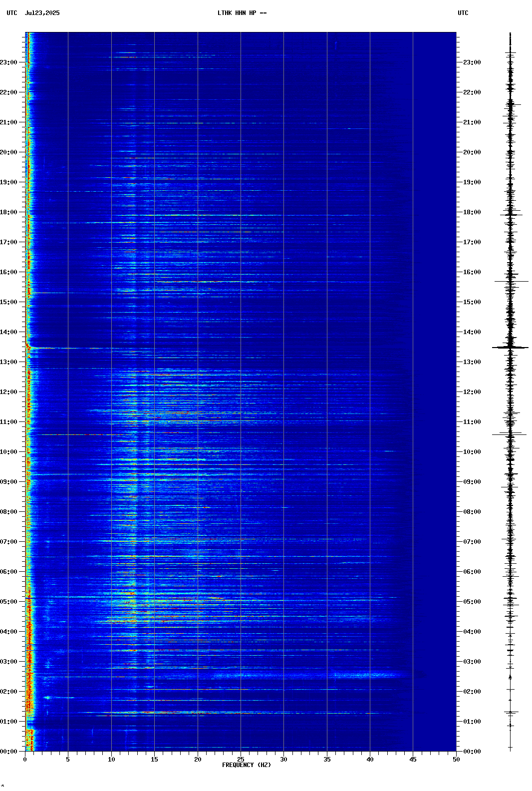Image resolution: width=532 pixels, height=791 pixels.
Task: Click '06:00' on the right time axis
Action: coord(472,572)
